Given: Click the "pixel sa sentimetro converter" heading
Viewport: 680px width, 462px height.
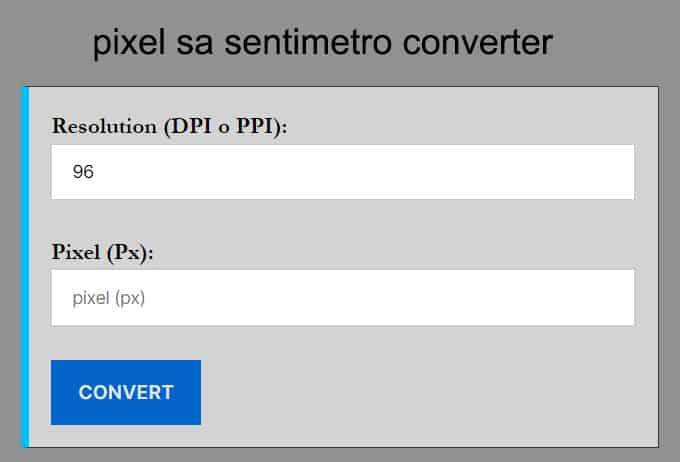Looking at the screenshot, I should (x=322, y=43).
